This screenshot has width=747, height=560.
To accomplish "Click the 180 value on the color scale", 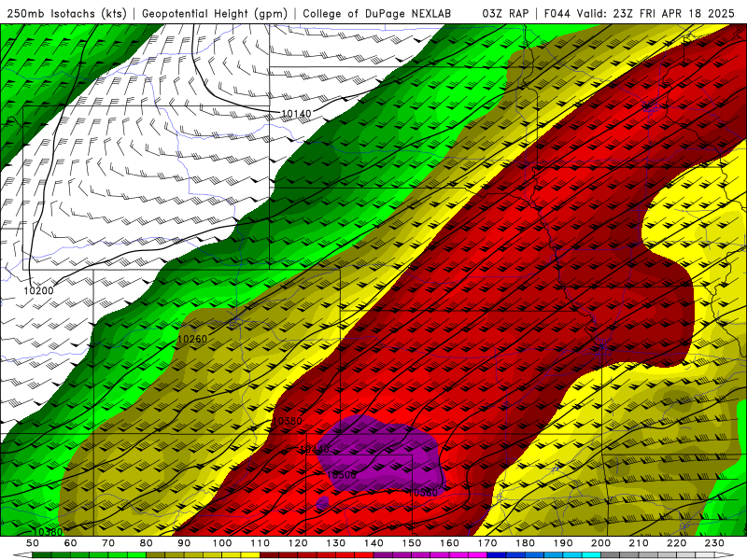I will tap(525, 543).
